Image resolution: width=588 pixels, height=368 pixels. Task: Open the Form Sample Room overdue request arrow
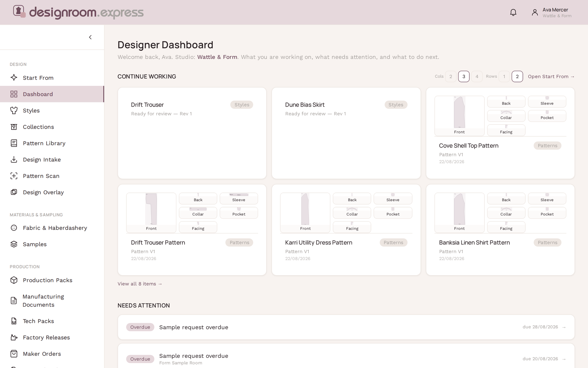(x=564, y=359)
